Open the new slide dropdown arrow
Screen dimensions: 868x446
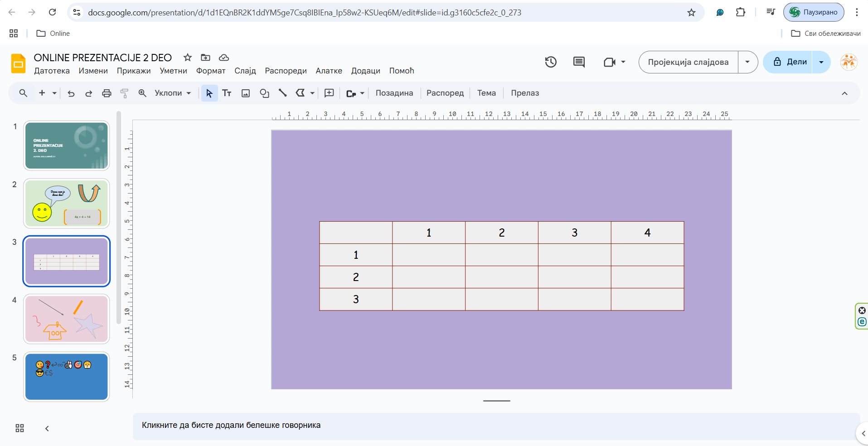pyautogui.click(x=54, y=93)
